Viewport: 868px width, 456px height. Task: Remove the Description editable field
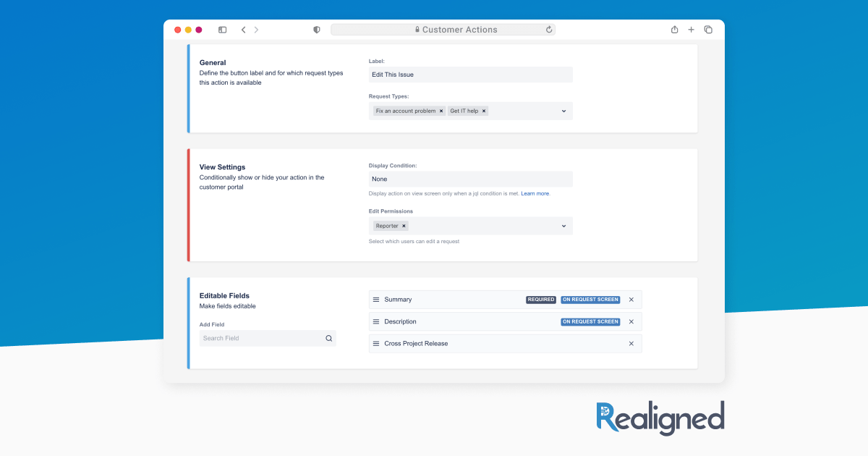(631, 321)
